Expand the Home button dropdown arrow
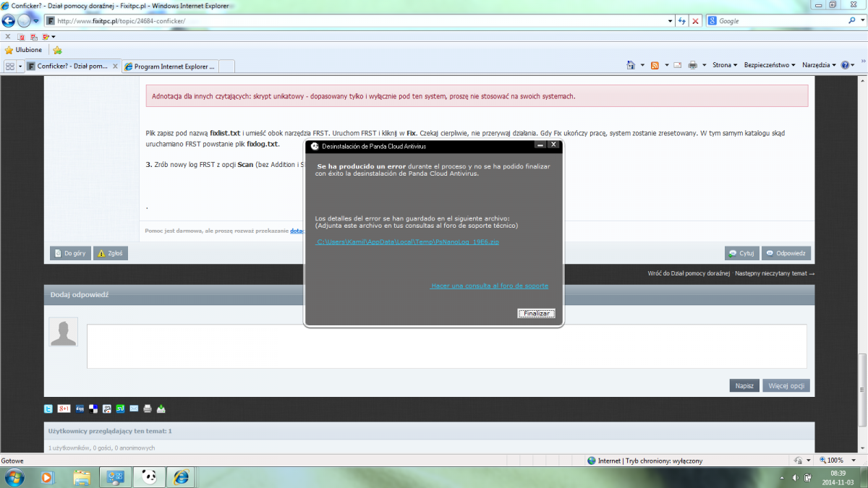Screen dimensions: 868x488 (642, 65)
